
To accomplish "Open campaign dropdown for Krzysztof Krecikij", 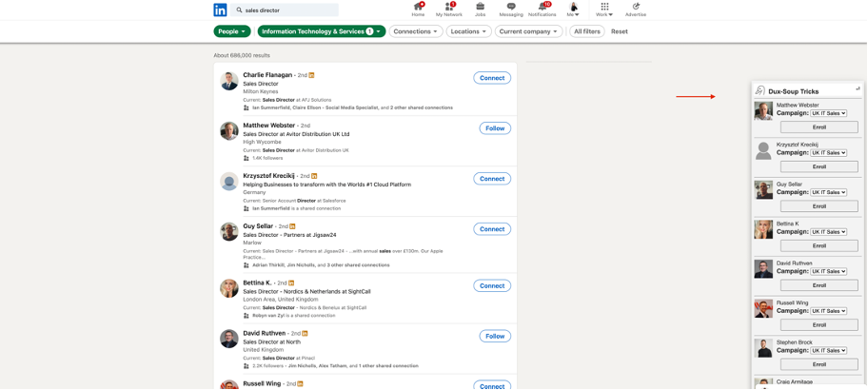I will (x=829, y=153).
